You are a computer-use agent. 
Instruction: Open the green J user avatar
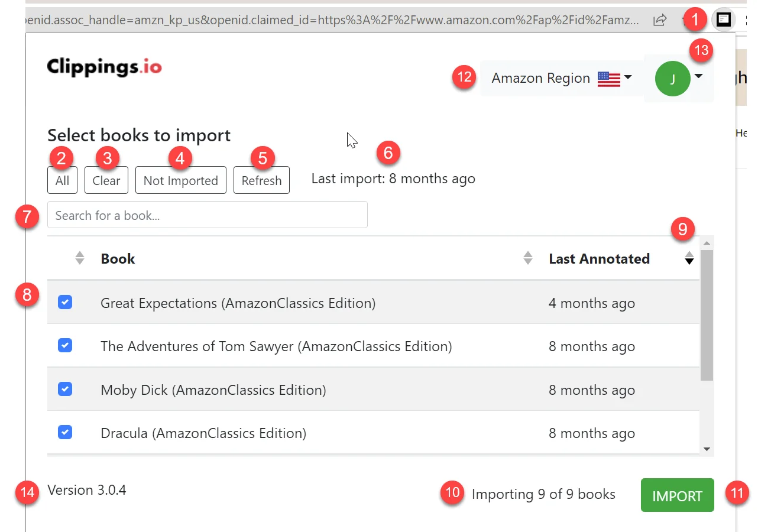pyautogui.click(x=673, y=79)
